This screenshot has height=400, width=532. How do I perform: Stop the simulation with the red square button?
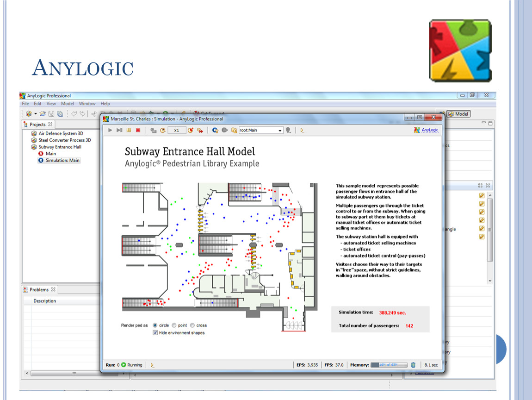138,130
